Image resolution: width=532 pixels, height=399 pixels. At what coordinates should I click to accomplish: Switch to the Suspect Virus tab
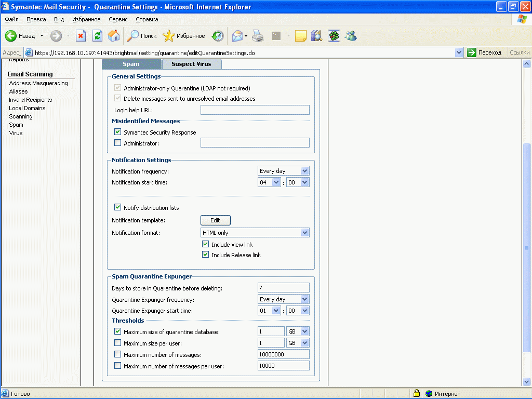[x=191, y=64]
